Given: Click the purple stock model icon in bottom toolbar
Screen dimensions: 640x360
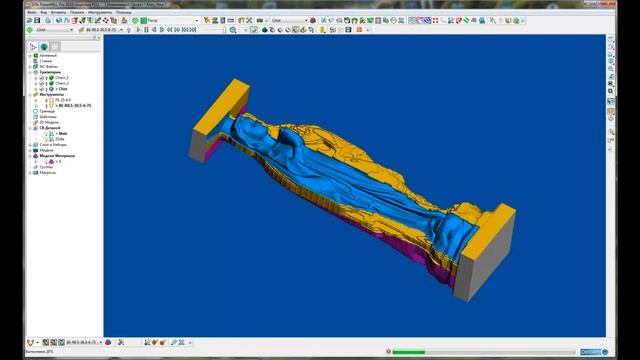Looking at the screenshot, I should (108, 342).
